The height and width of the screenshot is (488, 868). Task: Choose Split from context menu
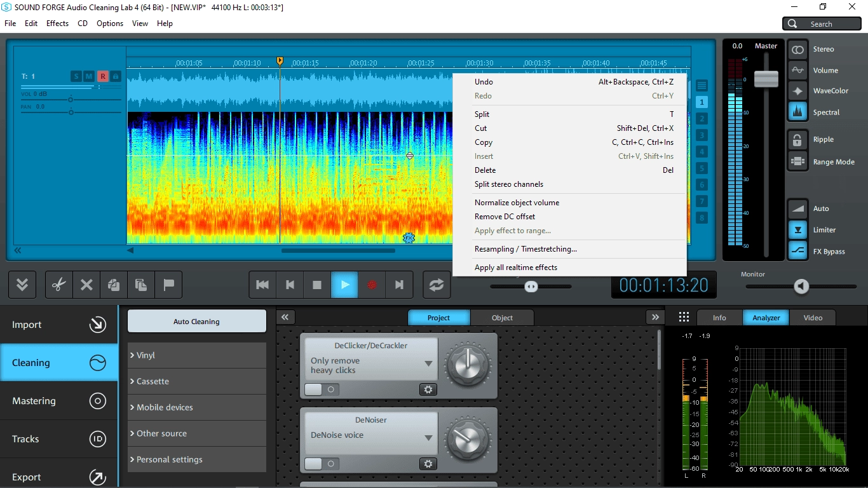[569, 114]
